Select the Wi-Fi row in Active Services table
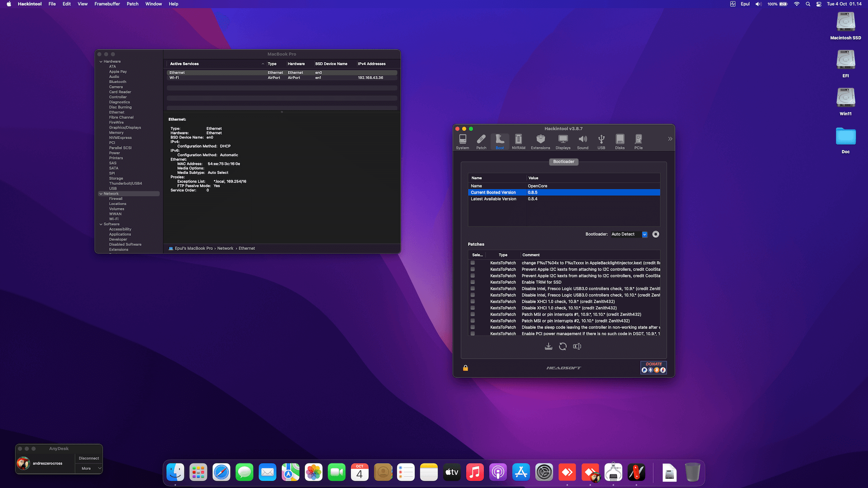This screenshot has width=868, height=488. pyautogui.click(x=282, y=78)
